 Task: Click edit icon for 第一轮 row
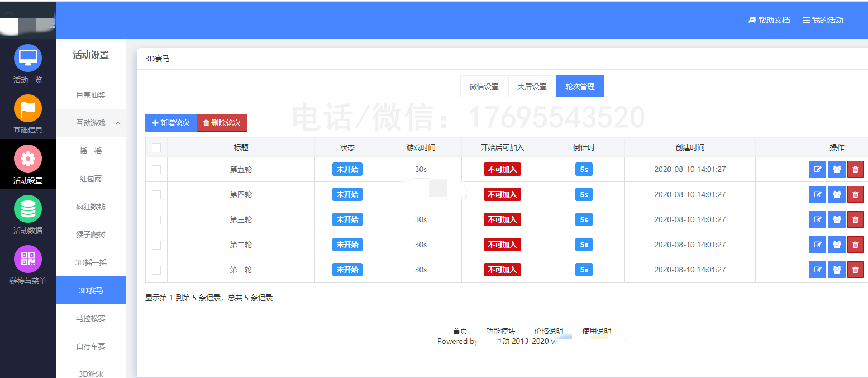click(x=817, y=270)
